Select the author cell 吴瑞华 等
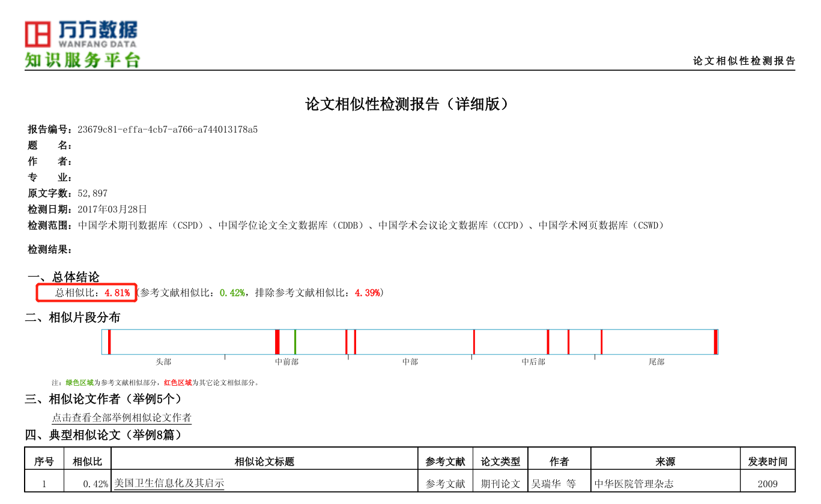 tap(553, 484)
